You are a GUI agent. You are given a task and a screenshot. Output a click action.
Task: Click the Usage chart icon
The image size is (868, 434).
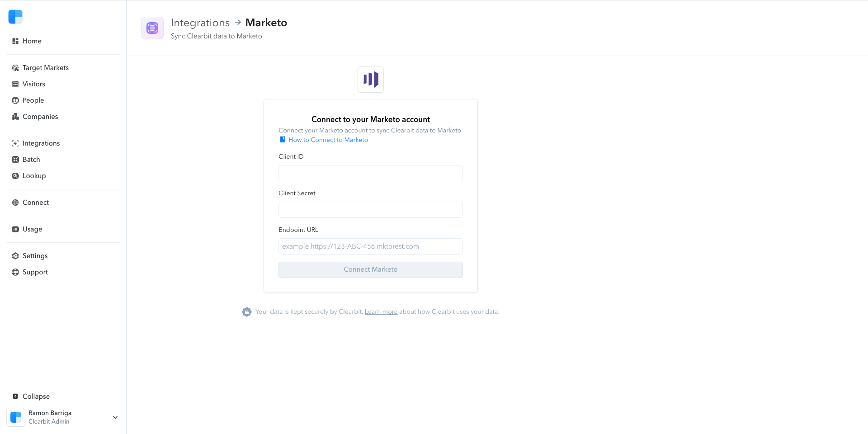[15, 229]
